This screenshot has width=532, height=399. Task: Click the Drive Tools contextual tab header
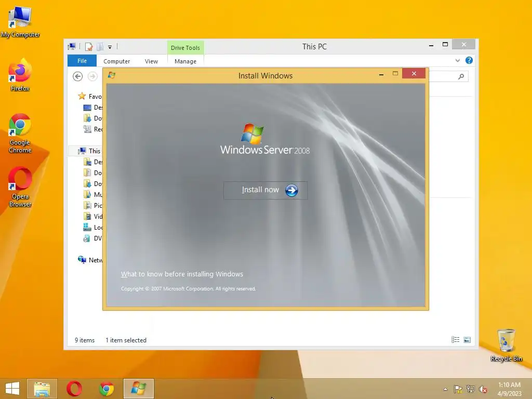(185, 47)
